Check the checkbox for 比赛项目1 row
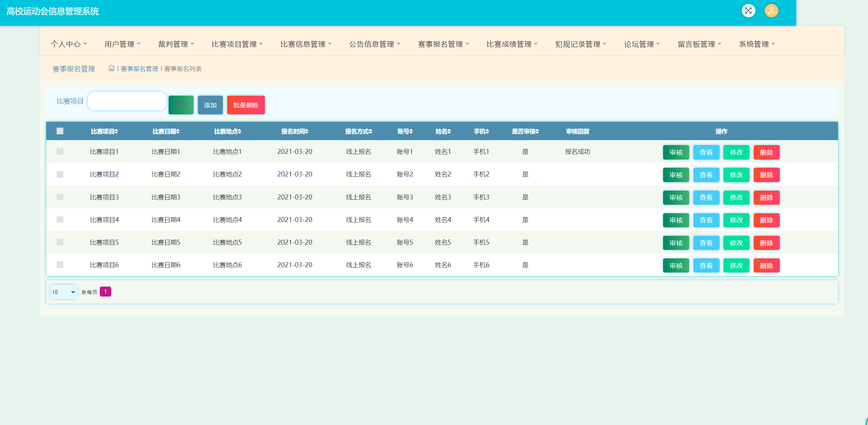 [60, 151]
